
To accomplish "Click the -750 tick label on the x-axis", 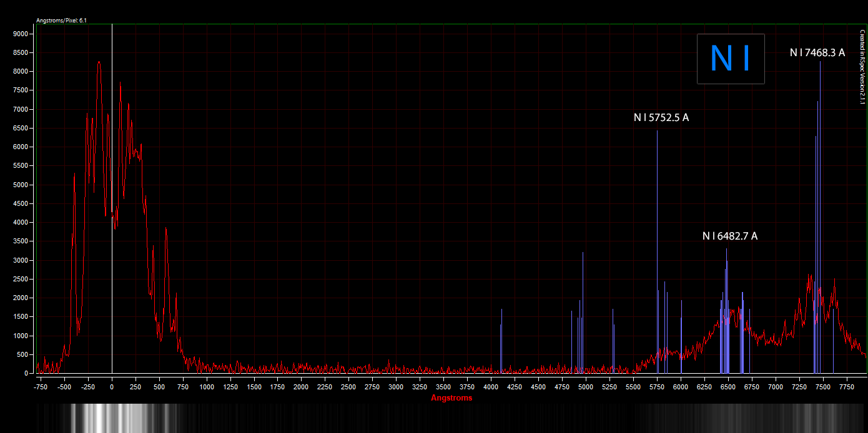I will (41, 387).
